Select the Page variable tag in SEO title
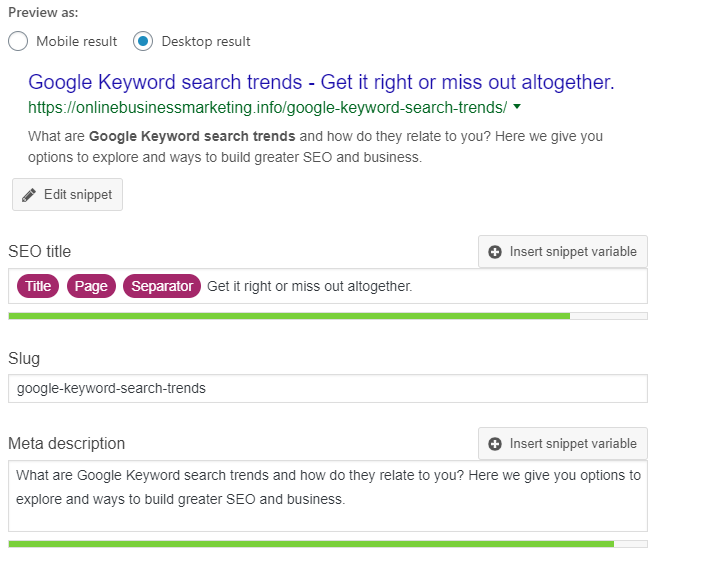 [91, 286]
